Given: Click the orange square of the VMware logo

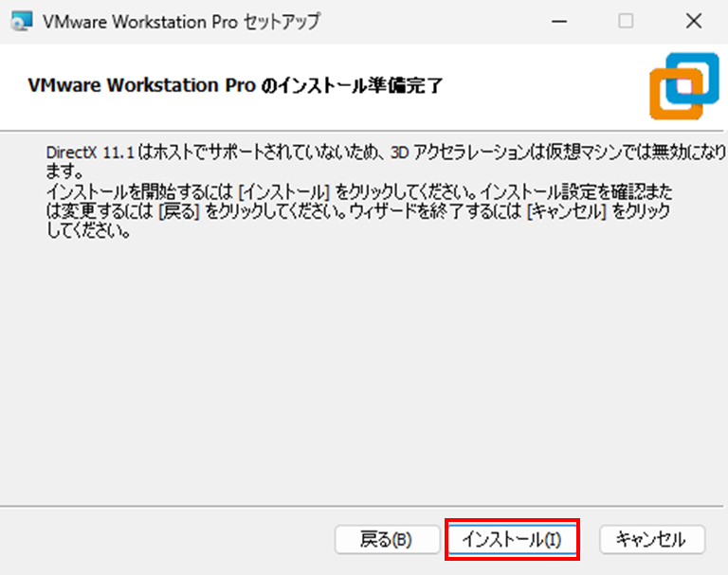Looking at the screenshot, I should (668, 99).
